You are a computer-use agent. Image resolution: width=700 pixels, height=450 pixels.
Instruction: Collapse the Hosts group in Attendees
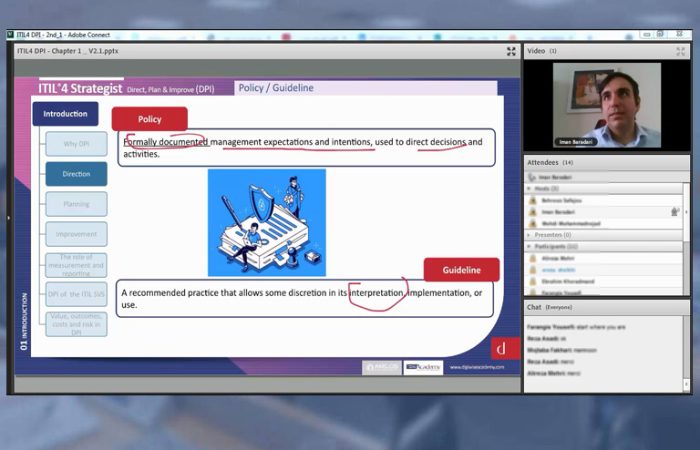click(529, 189)
